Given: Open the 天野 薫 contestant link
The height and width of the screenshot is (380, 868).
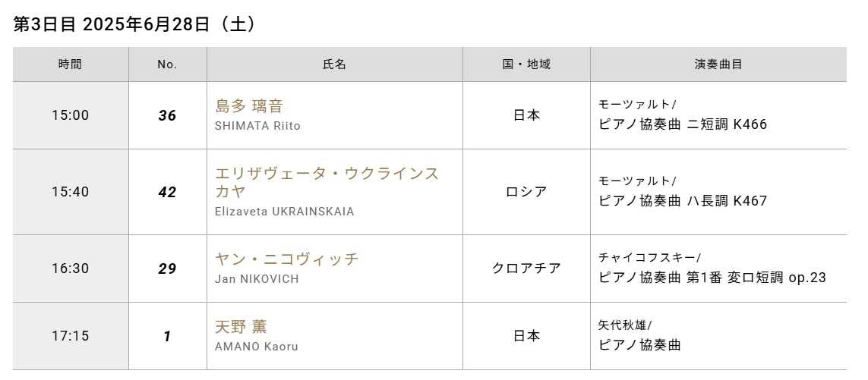Looking at the screenshot, I should 241,327.
